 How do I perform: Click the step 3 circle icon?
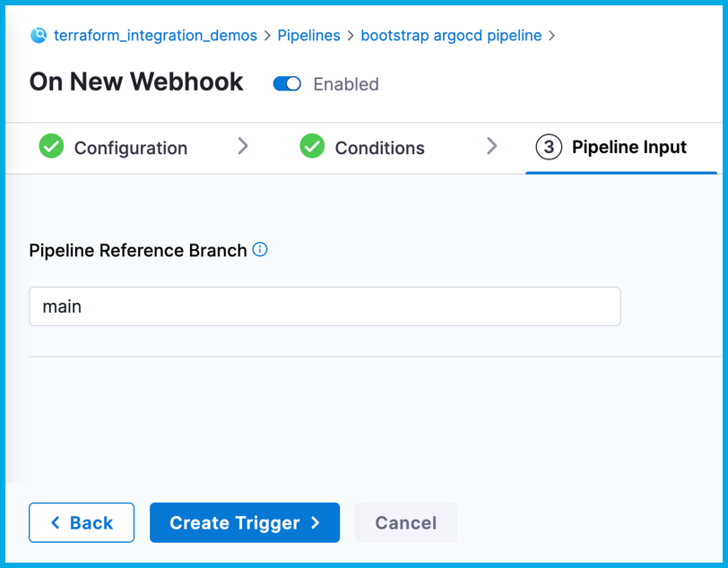[x=549, y=147]
